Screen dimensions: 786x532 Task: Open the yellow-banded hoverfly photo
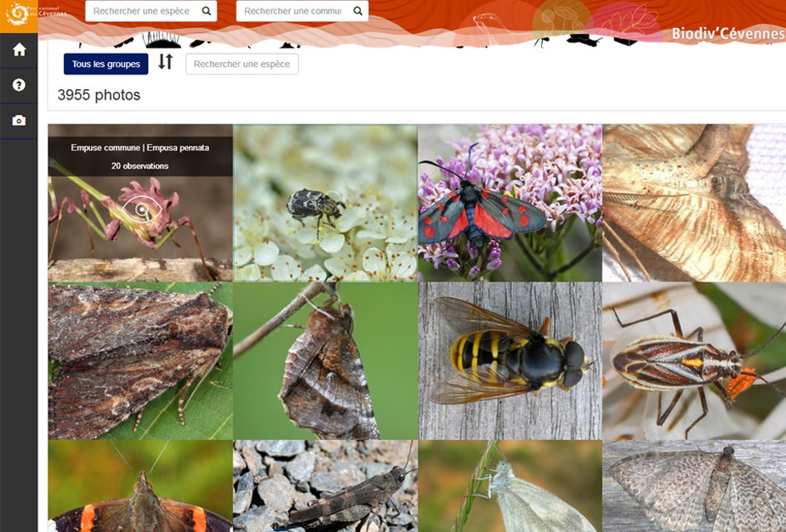pyautogui.click(x=510, y=361)
